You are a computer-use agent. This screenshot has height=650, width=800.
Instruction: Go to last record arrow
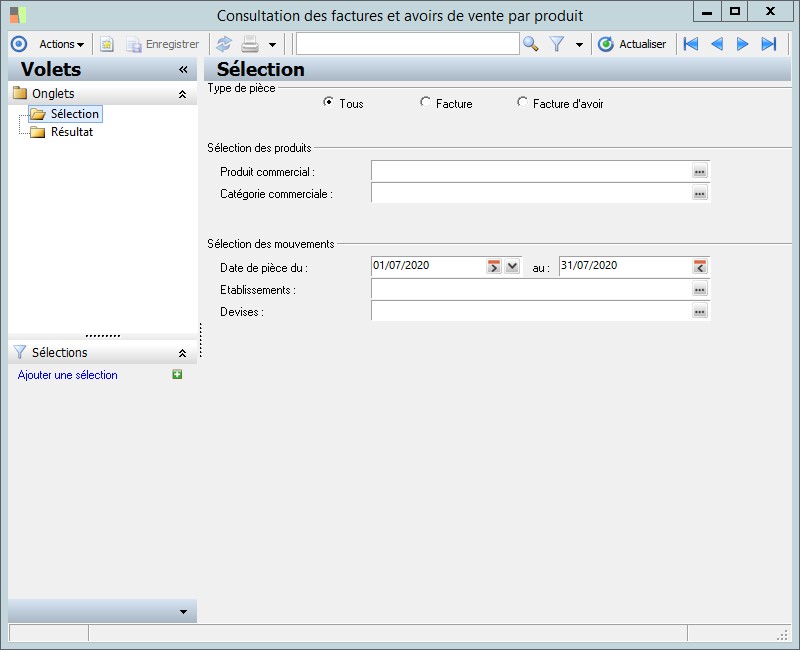pos(769,44)
